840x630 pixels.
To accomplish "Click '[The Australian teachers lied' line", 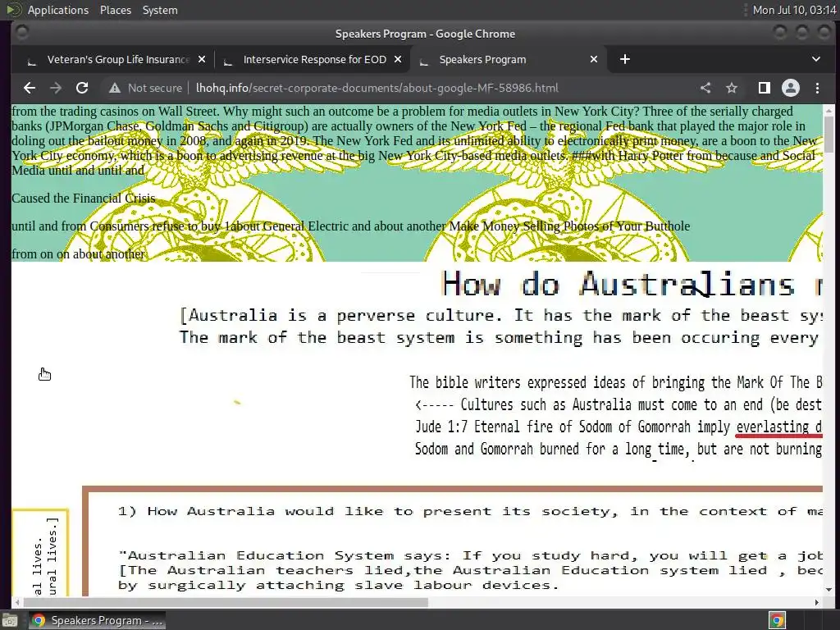I will (x=471, y=571).
